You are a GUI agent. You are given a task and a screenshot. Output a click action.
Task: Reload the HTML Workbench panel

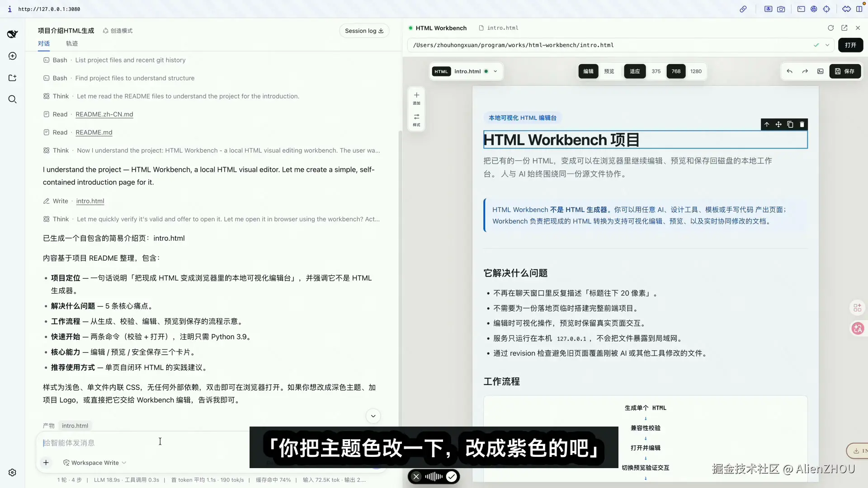[x=831, y=28]
